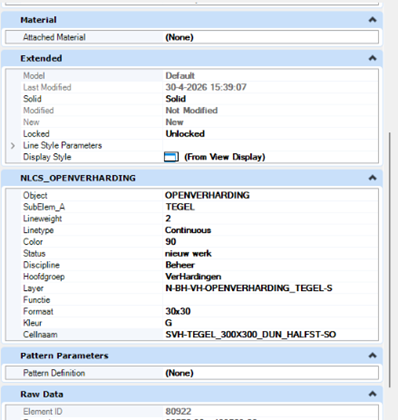Screen dimensions: 398x420
Task: Click the Raw Data section header title
Action: pos(42,394)
